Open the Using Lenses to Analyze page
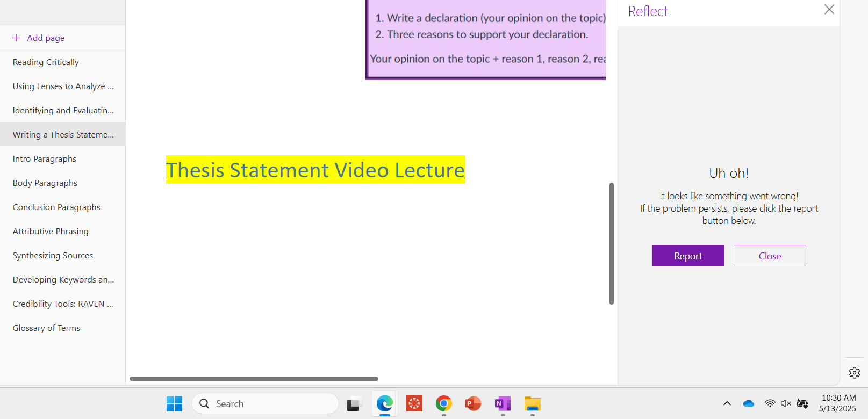The height and width of the screenshot is (419, 868). pos(62,86)
